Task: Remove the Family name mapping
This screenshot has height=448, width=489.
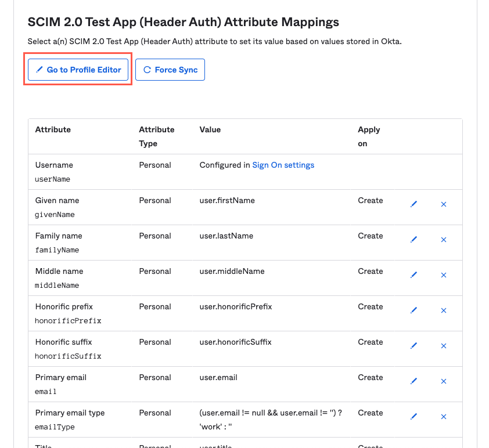Action: coord(444,240)
